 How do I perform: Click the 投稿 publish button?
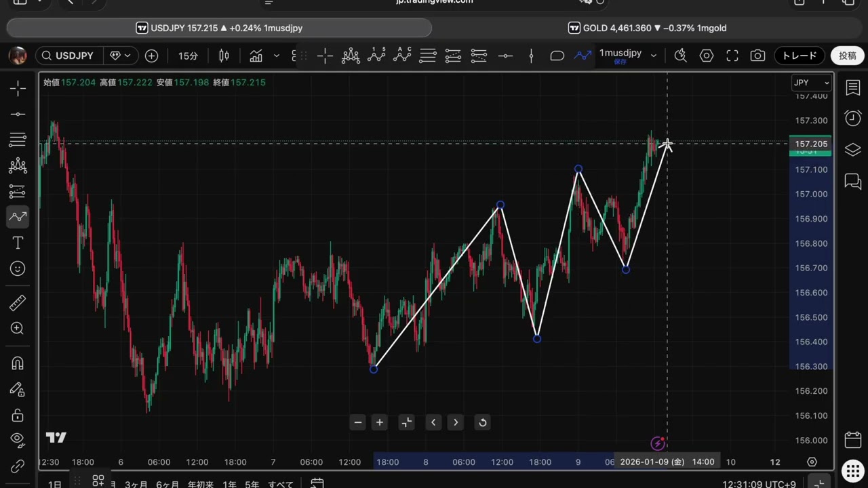(847, 56)
